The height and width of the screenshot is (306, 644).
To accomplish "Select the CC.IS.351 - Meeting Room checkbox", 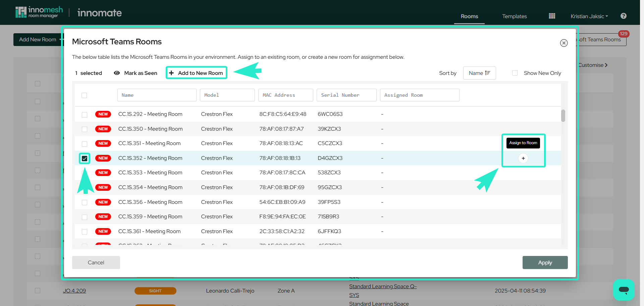I will click(x=85, y=144).
